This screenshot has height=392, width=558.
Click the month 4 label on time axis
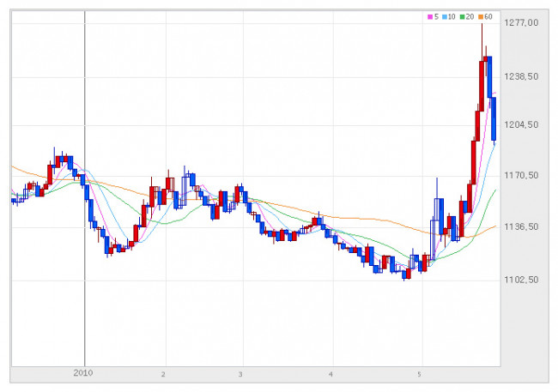[331, 374]
